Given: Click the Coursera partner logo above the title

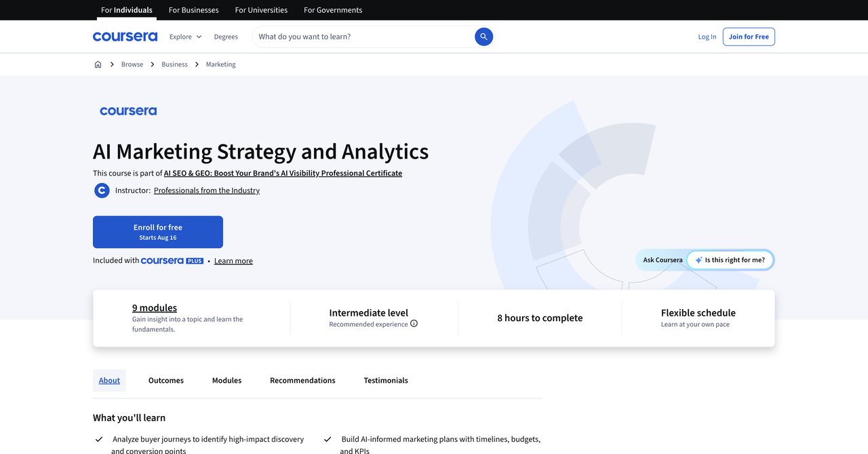Looking at the screenshot, I should (128, 110).
